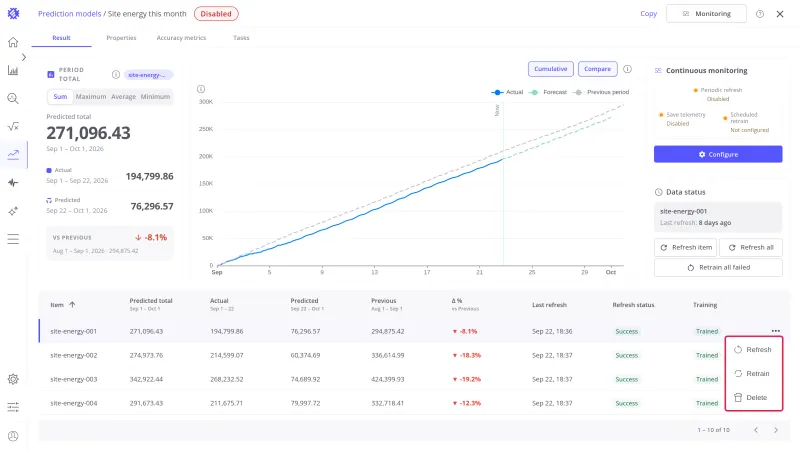
Task: Click the Success badge for site-energy-003
Action: point(627,379)
